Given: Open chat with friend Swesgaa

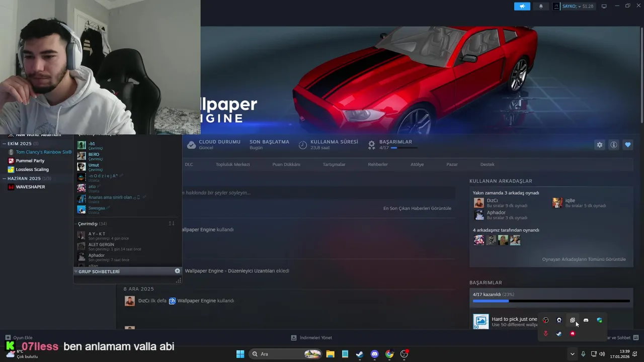Looking at the screenshot, I should pyautogui.click(x=128, y=210).
